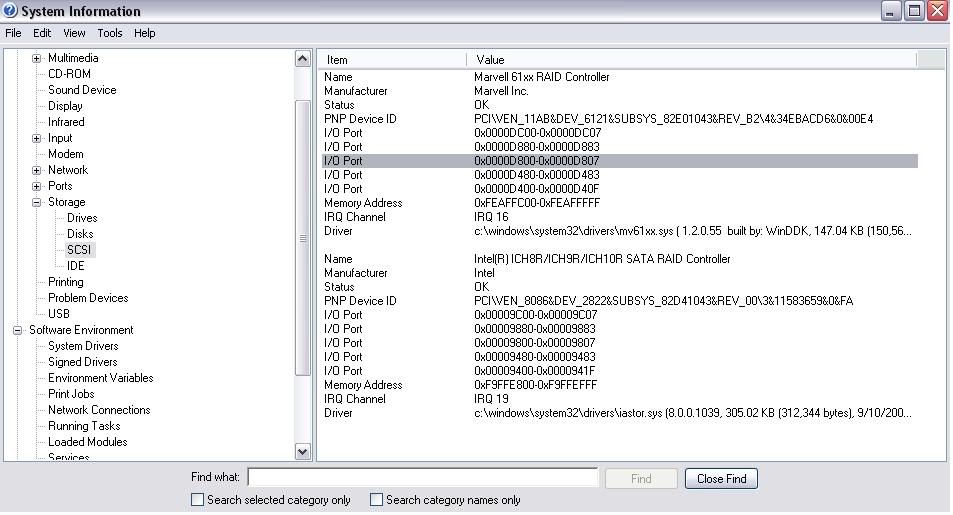This screenshot has width=953, height=515.
Task: Expand the Ports tree node
Action: (x=36, y=187)
